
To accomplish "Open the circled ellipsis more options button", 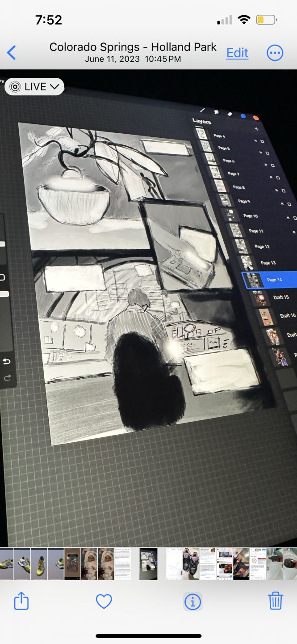I will click(275, 53).
